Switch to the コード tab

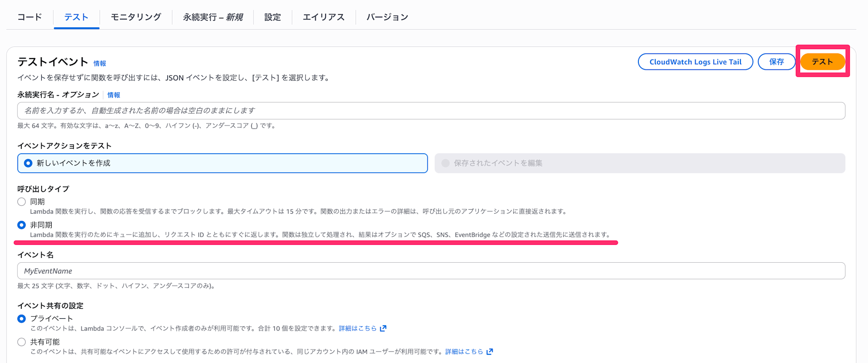click(30, 17)
